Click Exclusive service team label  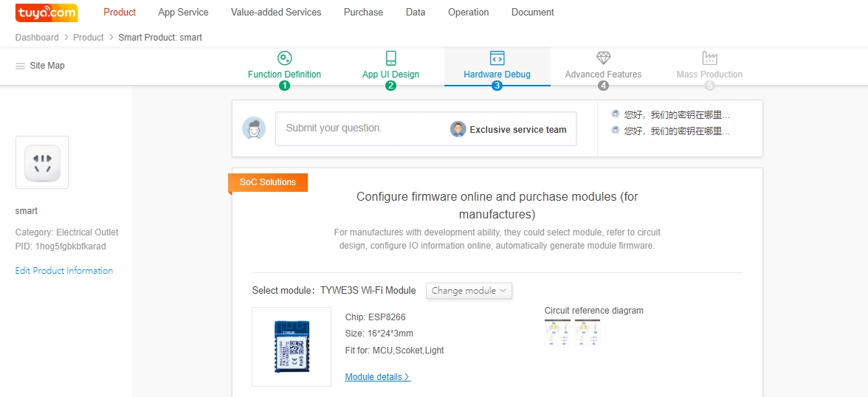(x=518, y=130)
